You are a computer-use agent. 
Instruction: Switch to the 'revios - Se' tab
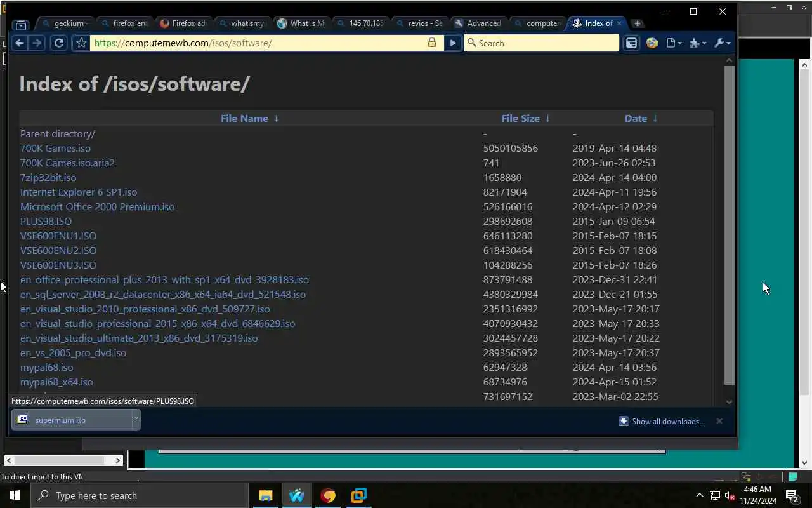pyautogui.click(x=420, y=23)
